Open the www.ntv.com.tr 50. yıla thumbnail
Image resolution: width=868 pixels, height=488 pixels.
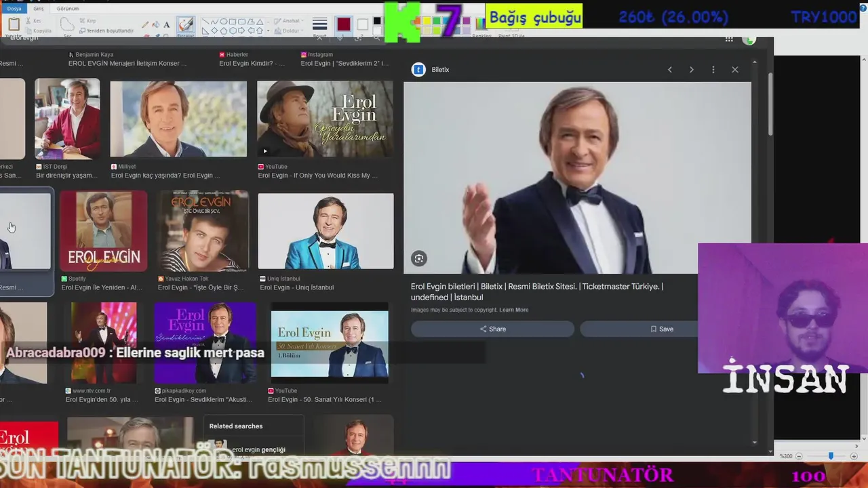pos(104,343)
